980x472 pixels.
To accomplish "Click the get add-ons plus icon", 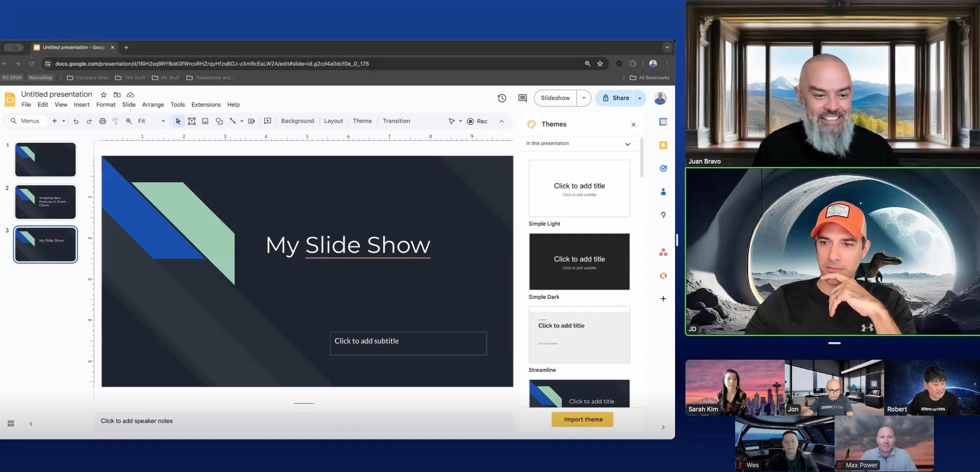I will point(663,299).
